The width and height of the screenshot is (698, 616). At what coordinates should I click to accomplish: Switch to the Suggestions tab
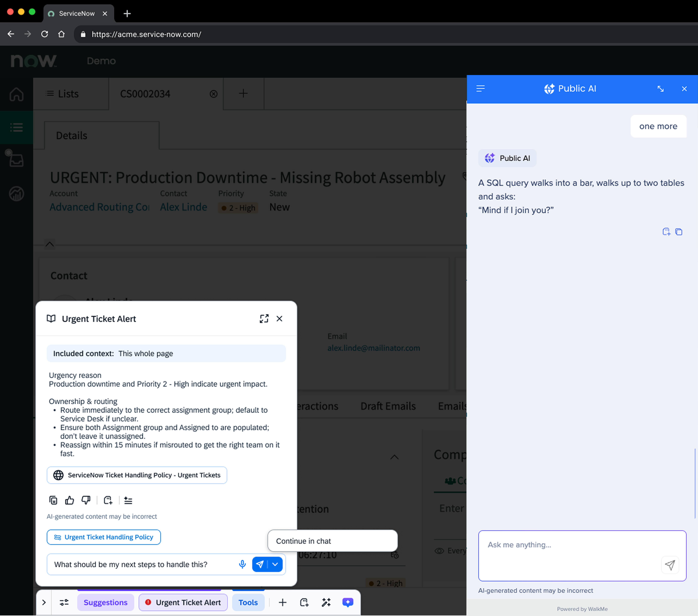[105, 602]
